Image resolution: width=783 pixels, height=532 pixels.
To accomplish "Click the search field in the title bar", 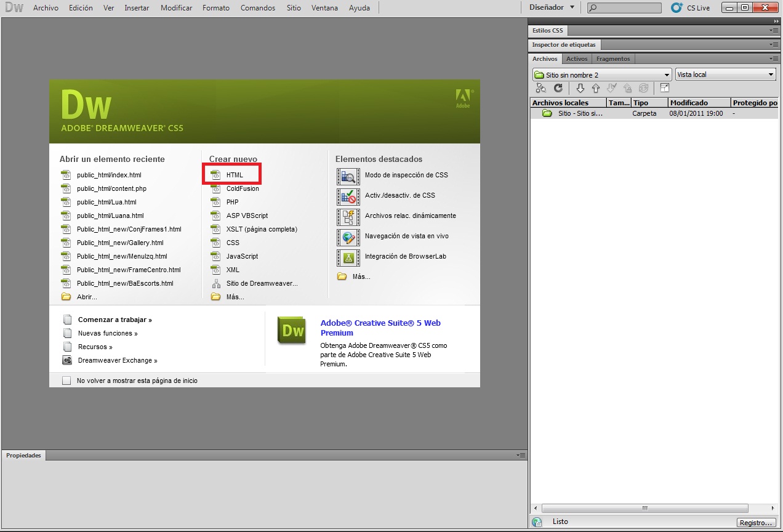I will click(624, 7).
